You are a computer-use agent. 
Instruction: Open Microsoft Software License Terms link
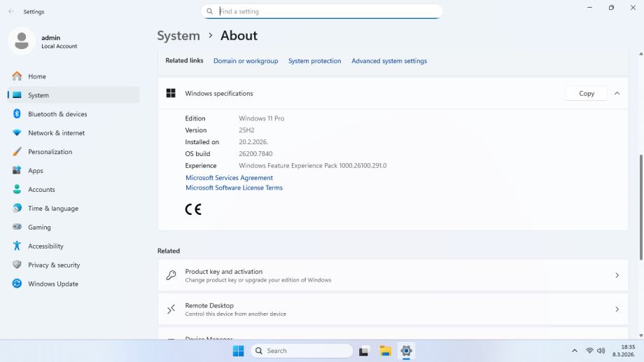234,188
